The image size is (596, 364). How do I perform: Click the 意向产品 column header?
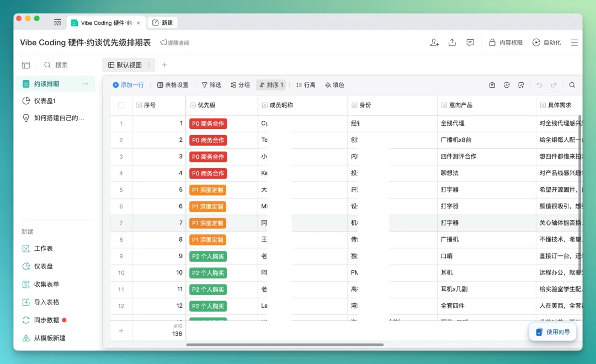point(487,105)
